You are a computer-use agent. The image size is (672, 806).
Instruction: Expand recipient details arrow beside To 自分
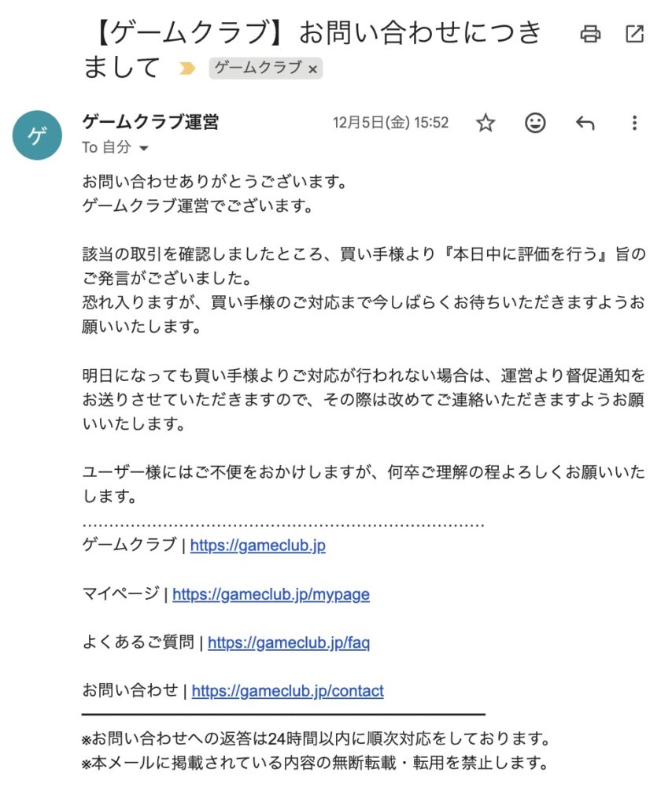pyautogui.click(x=143, y=148)
